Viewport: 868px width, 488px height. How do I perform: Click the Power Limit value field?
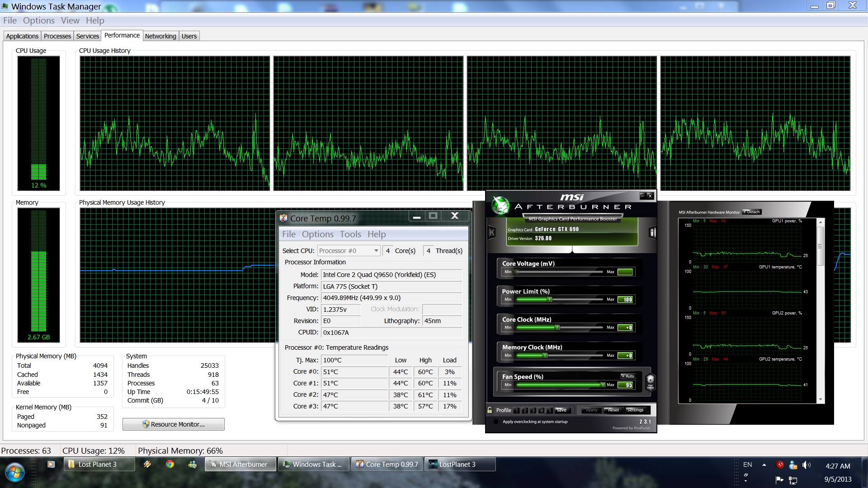click(x=626, y=300)
